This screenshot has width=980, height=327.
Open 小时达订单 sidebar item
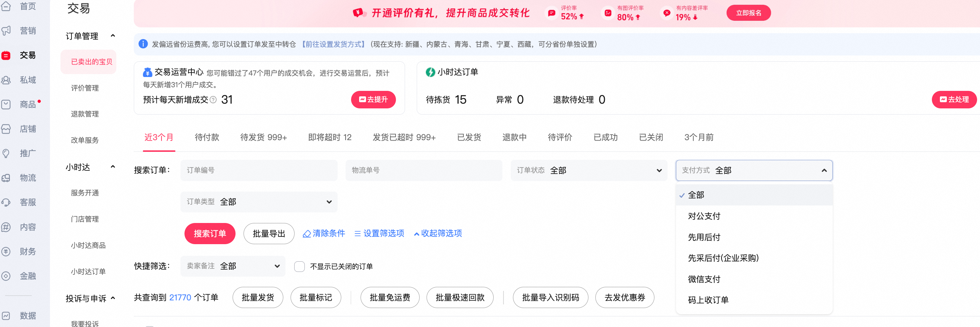(x=88, y=272)
